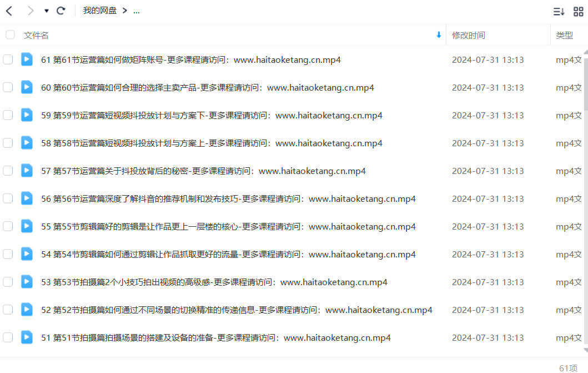Screen dimensions: 588x373
Task: Click video icon of file 53
Action: tap(27, 281)
